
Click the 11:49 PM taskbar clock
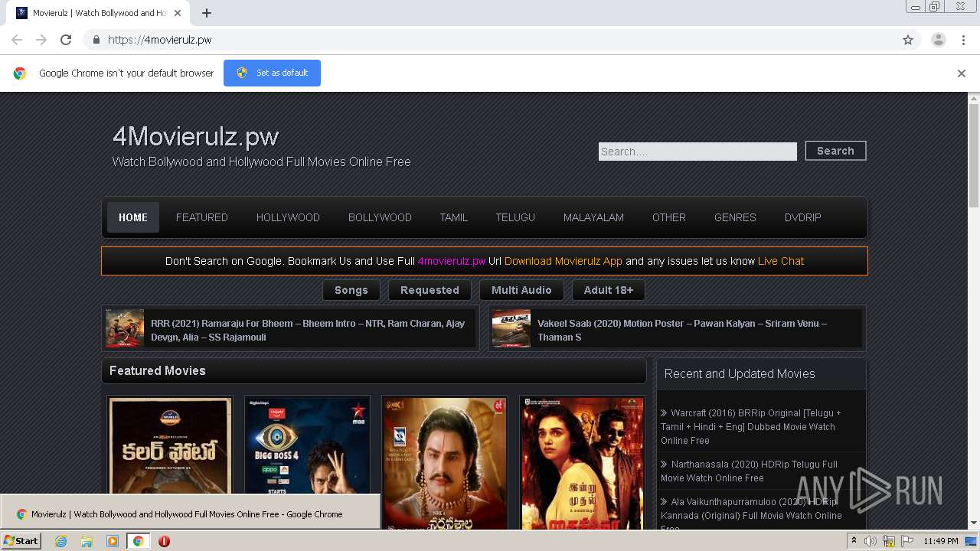941,541
